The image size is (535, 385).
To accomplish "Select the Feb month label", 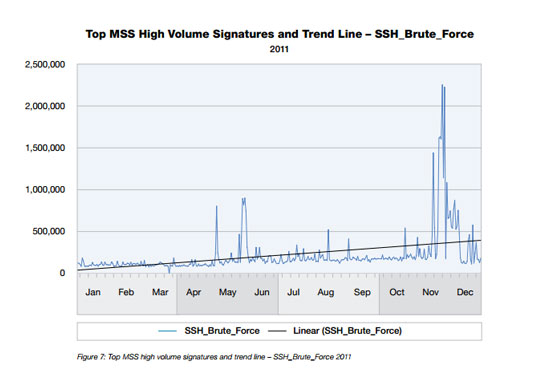I will click(126, 292).
